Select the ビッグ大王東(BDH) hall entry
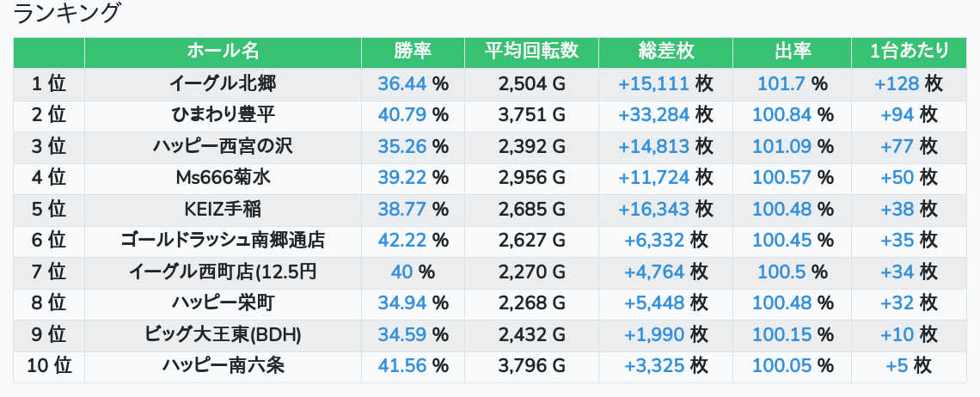Screen dimensions: 980x397 (223, 335)
